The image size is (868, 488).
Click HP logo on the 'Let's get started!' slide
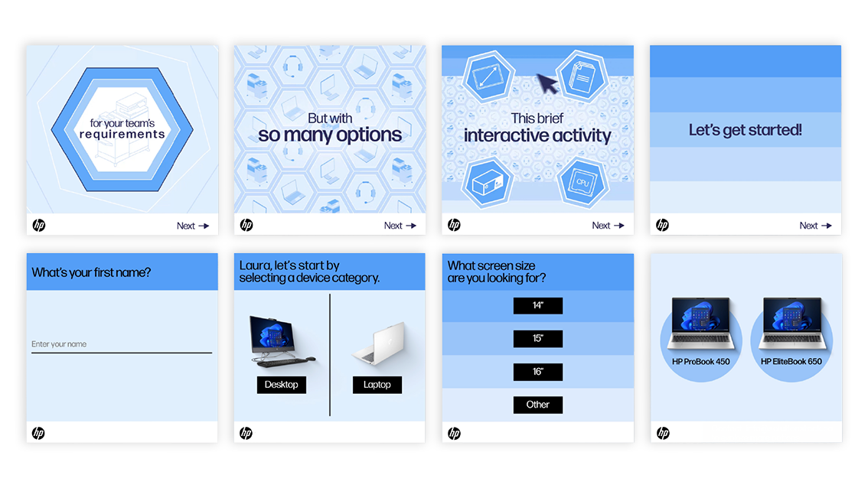click(662, 225)
